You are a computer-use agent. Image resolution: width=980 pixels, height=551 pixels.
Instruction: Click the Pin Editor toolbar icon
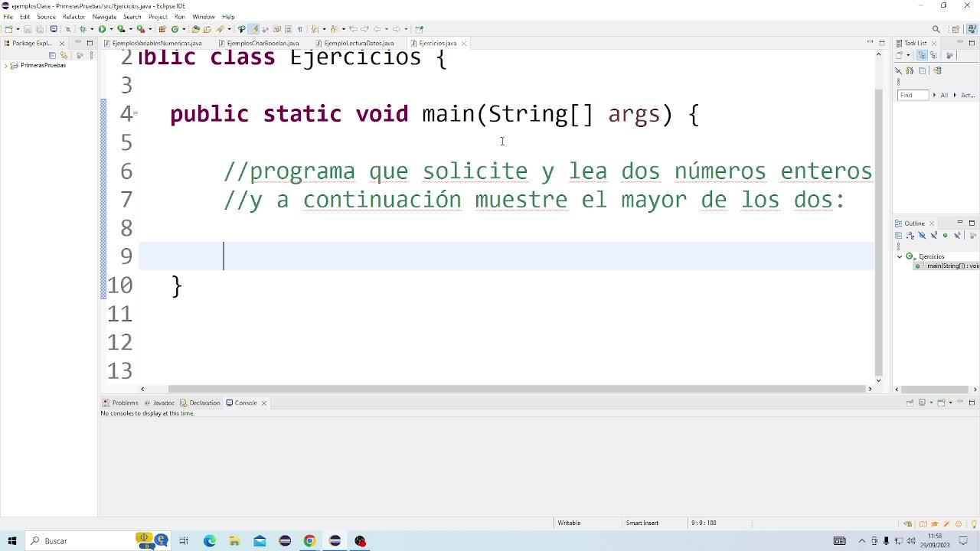419,29
